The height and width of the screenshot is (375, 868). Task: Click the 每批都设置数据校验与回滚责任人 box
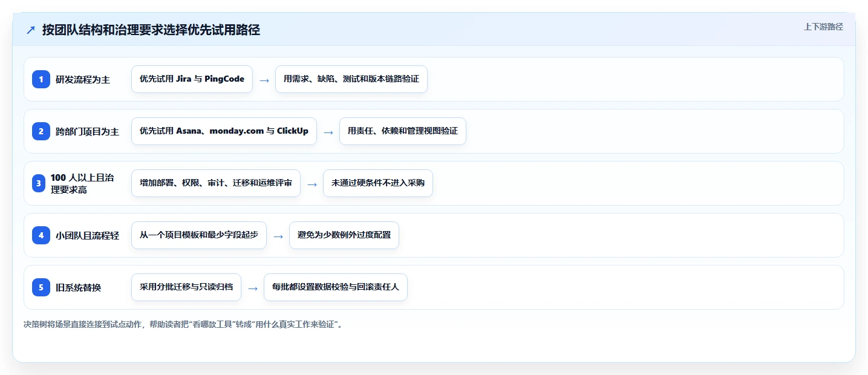click(336, 287)
